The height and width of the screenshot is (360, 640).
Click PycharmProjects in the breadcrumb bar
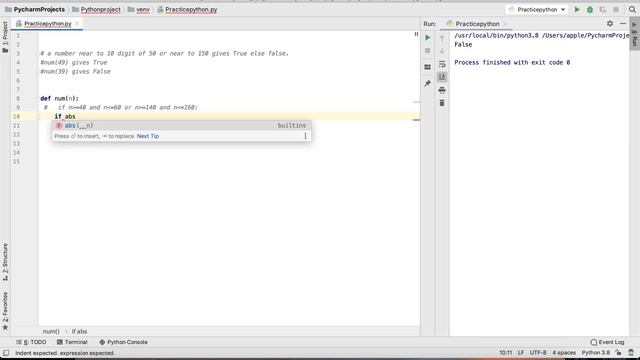tap(35, 9)
